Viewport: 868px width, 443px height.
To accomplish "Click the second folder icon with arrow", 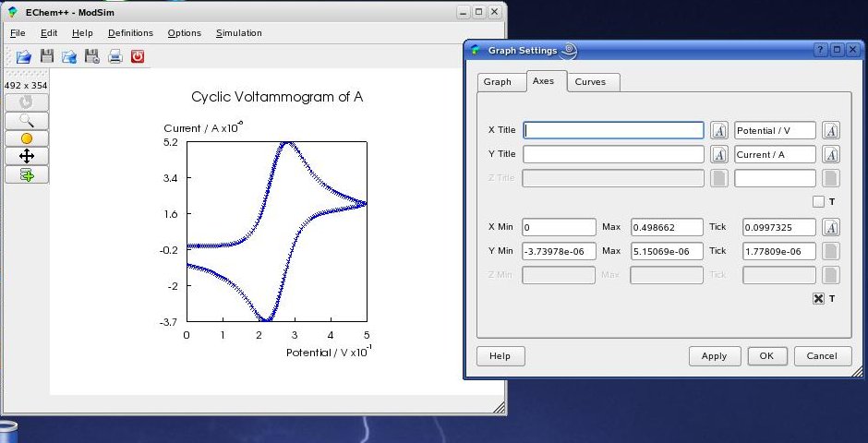I will click(x=69, y=56).
